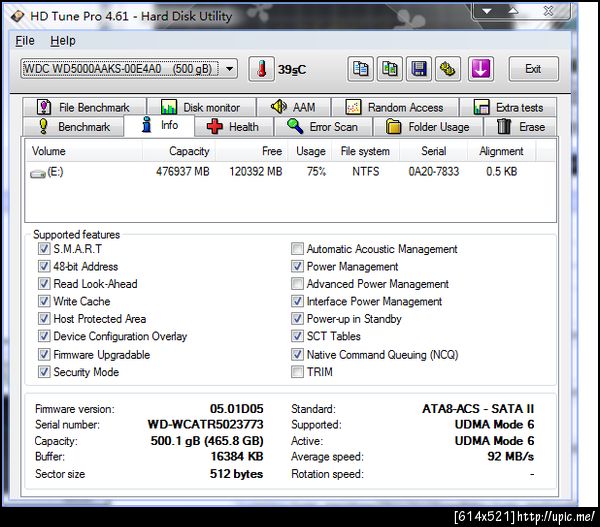The image size is (600, 527).
Task: Click the purple down-arrow icon
Action: click(481, 69)
